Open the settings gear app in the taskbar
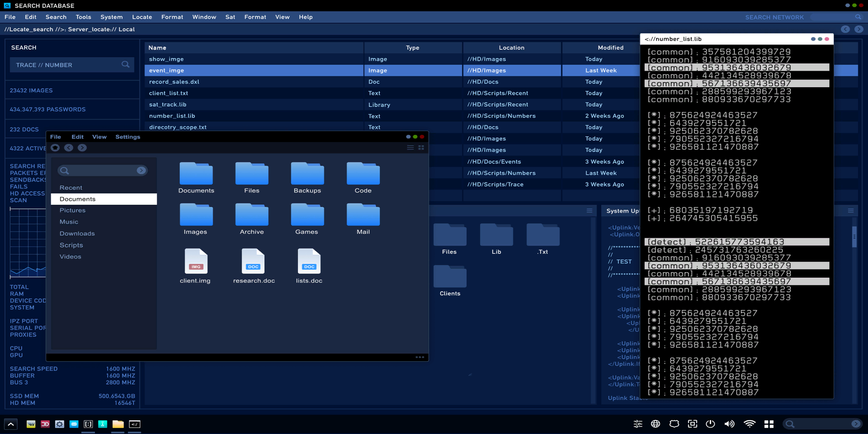 tap(59, 424)
